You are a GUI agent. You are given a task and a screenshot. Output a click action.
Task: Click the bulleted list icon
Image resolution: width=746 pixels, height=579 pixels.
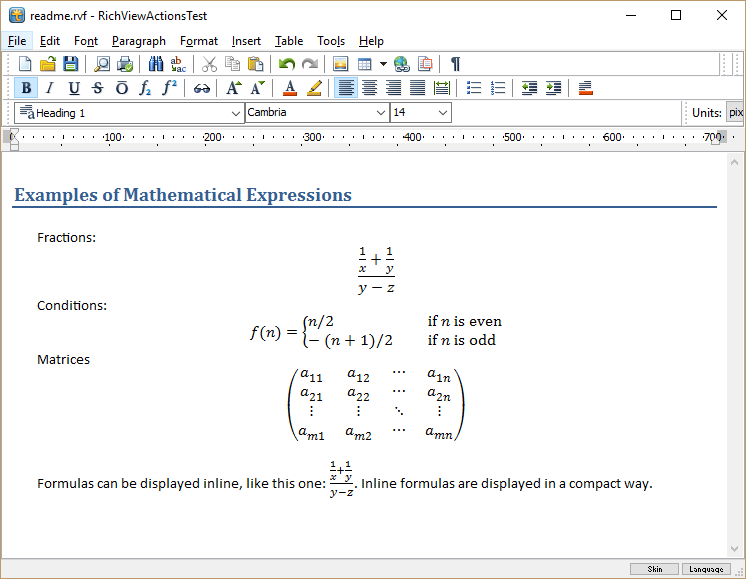coord(474,88)
